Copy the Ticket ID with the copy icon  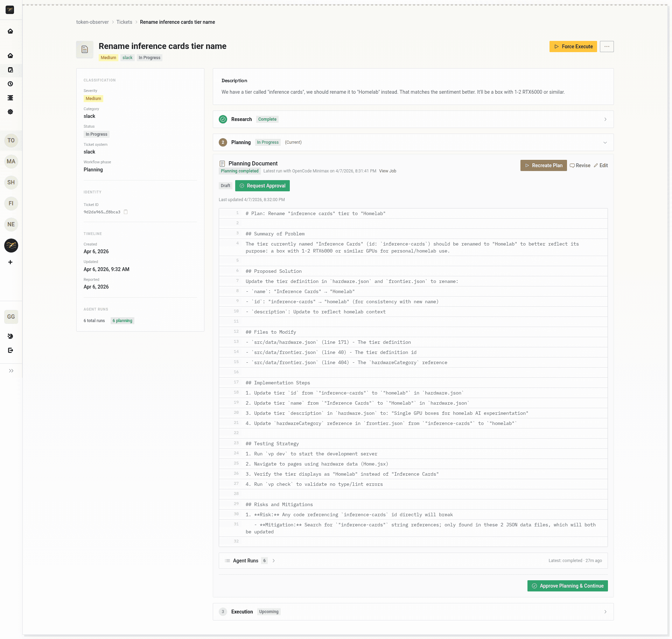pos(126,212)
